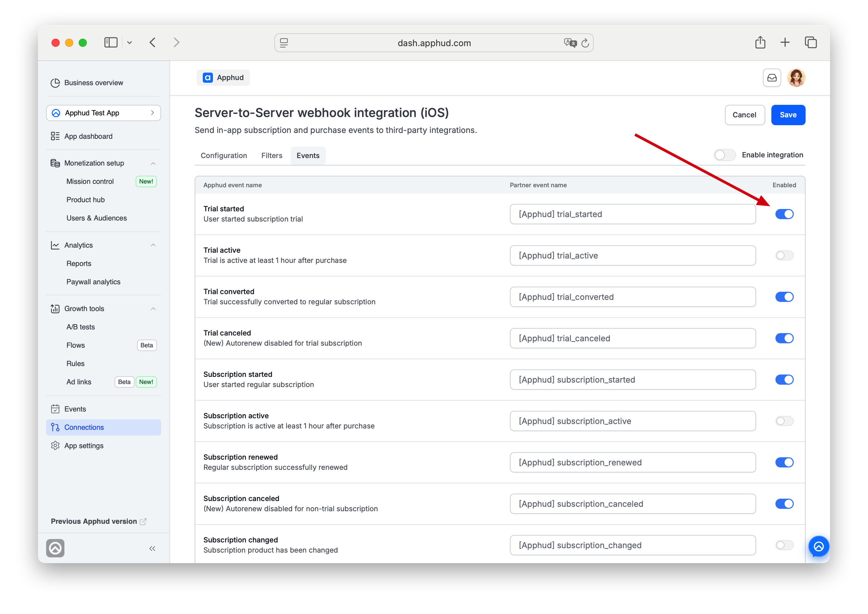Image resolution: width=868 pixels, height=614 pixels.
Task: Disable the Subscription renewed toggle
Action: 784,462
